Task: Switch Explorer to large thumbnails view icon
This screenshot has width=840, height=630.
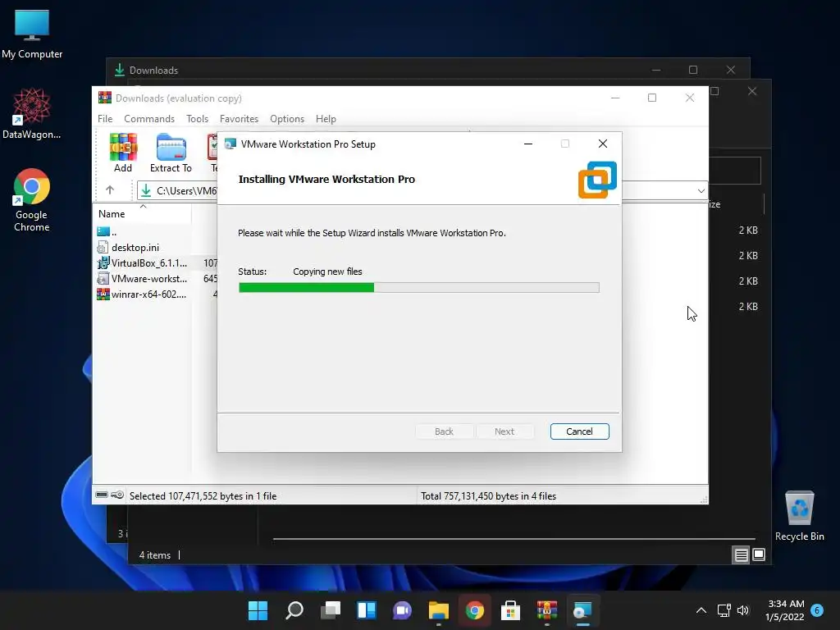Action: [759, 555]
